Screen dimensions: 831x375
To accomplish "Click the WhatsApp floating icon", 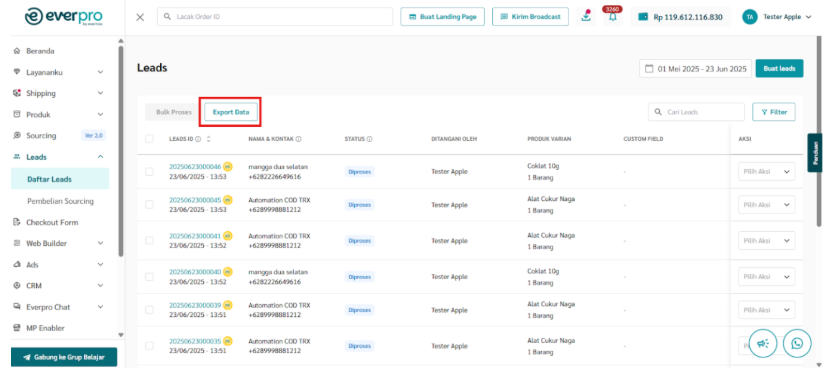I will [797, 344].
